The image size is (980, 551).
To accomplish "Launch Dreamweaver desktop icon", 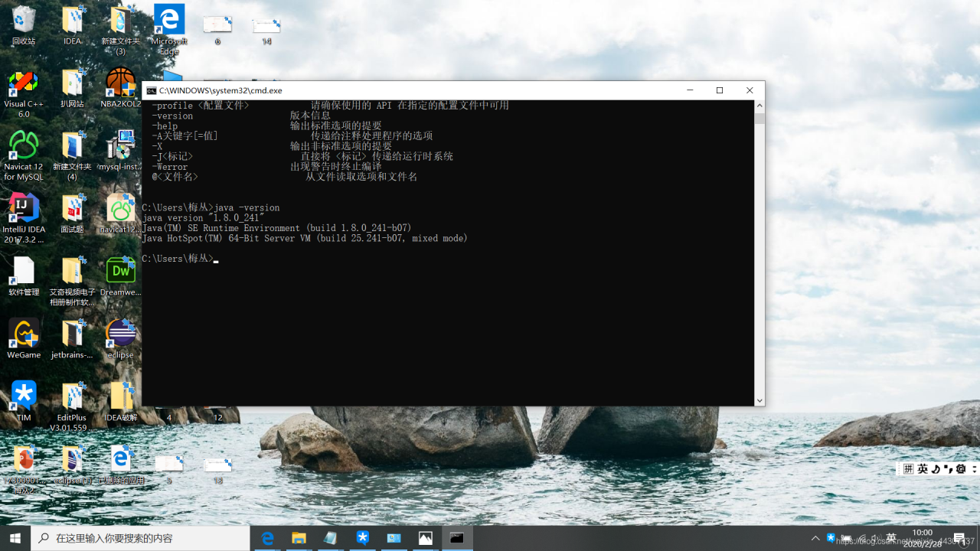I will [x=120, y=276].
